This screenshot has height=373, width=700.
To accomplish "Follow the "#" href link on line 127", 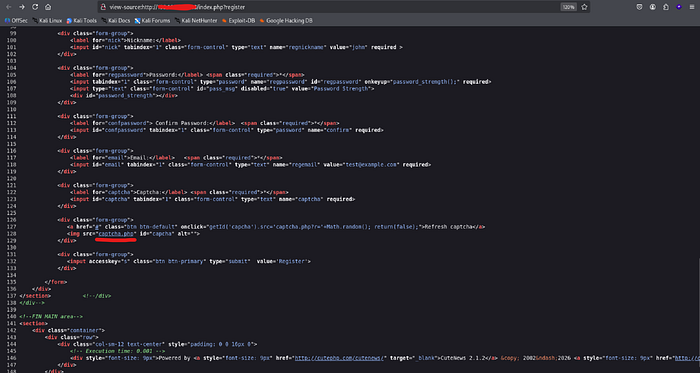I will click(98, 227).
